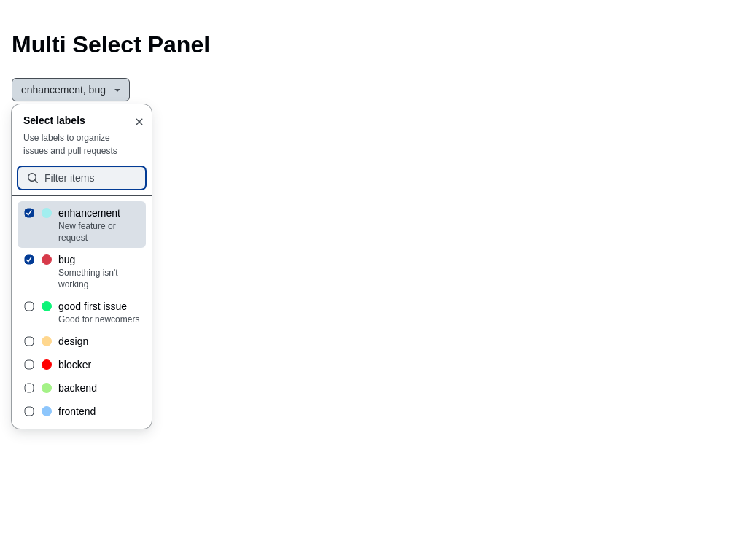Close the Select labels panel
The height and width of the screenshot is (560, 738).
pos(139,122)
